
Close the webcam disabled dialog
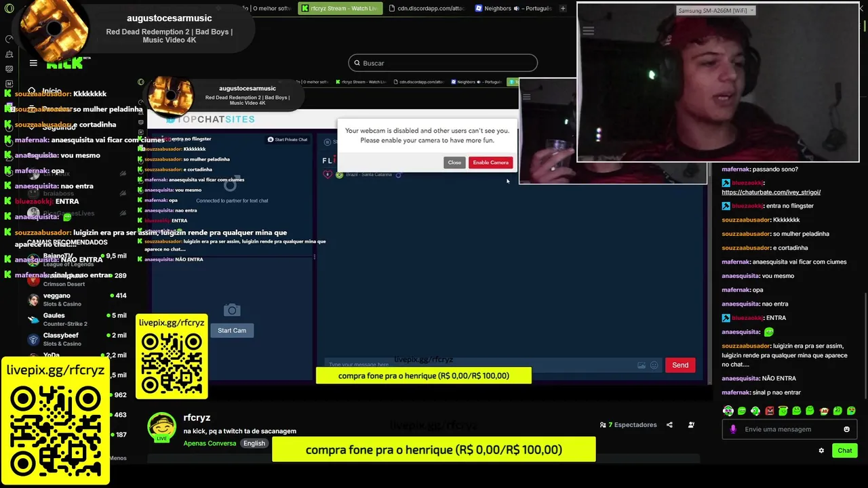point(454,163)
